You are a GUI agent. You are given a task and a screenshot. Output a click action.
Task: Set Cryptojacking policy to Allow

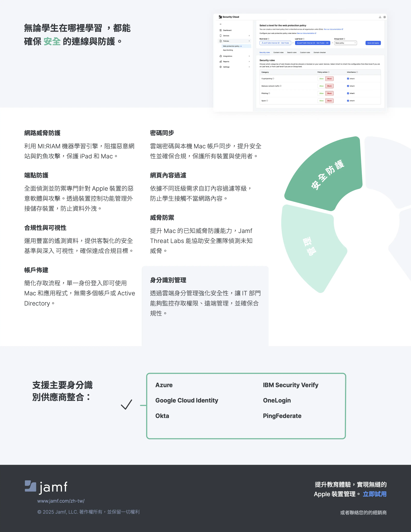click(x=321, y=79)
